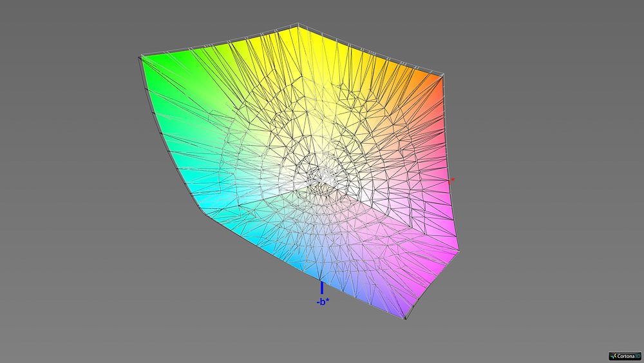Click the bottom violet gamut corner vertex
The width and height of the screenshot is (644, 363).
point(405,319)
